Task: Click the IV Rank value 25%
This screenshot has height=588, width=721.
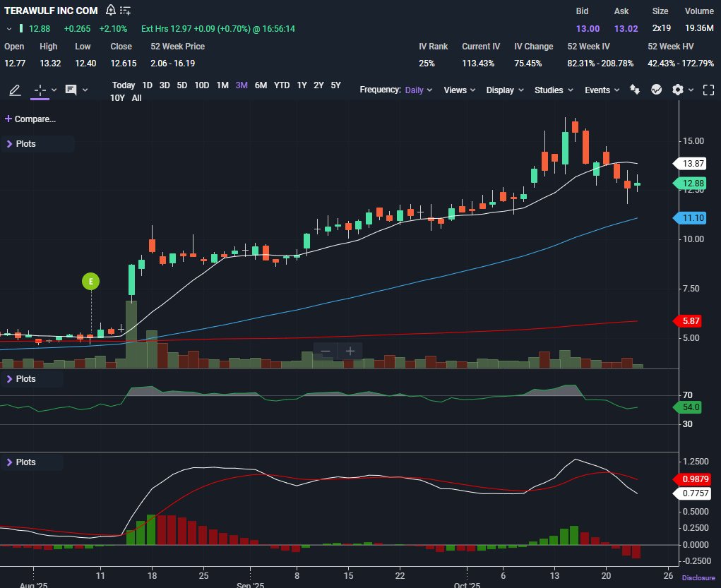Action: [x=427, y=64]
